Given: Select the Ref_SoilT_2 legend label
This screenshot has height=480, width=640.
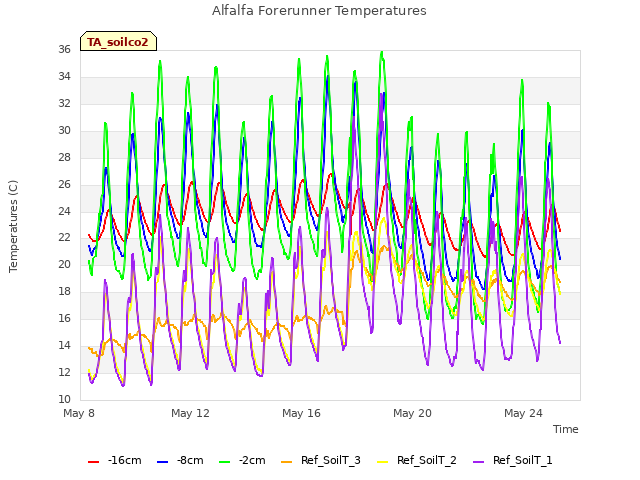Looking at the screenshot, I should (x=427, y=460).
